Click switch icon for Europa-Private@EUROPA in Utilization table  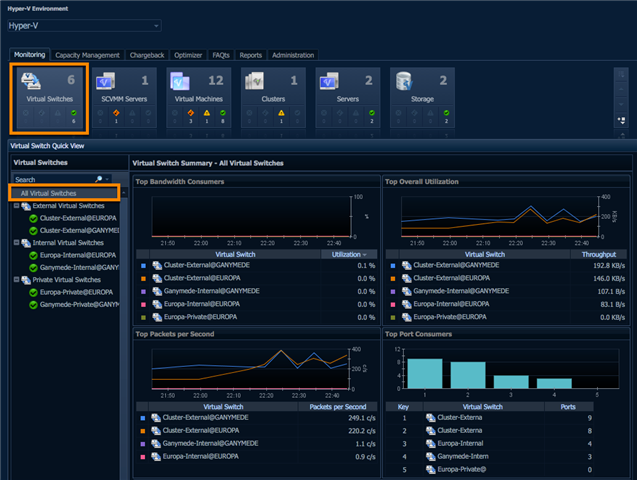coord(407,317)
